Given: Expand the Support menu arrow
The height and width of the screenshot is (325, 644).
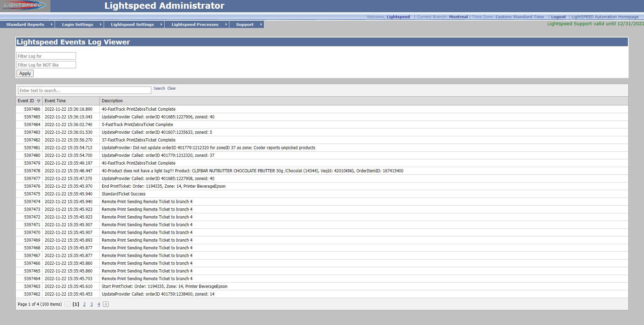Looking at the screenshot, I should point(261,25).
